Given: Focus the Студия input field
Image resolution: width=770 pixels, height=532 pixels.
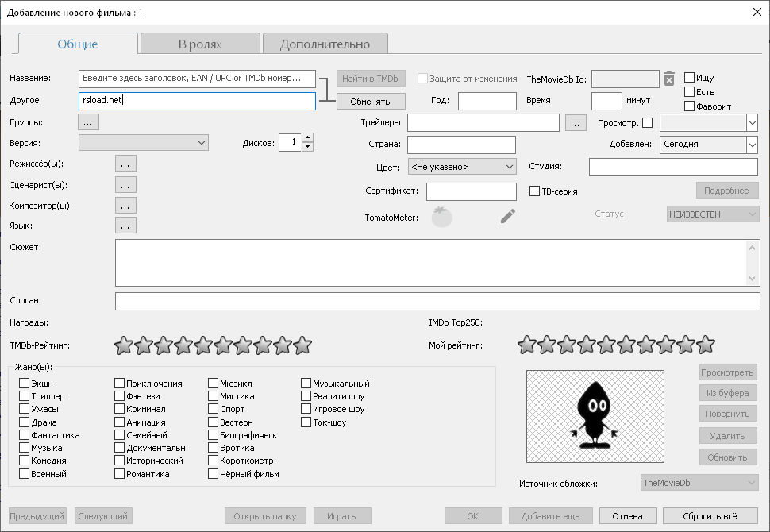Looking at the screenshot, I should pos(674,167).
